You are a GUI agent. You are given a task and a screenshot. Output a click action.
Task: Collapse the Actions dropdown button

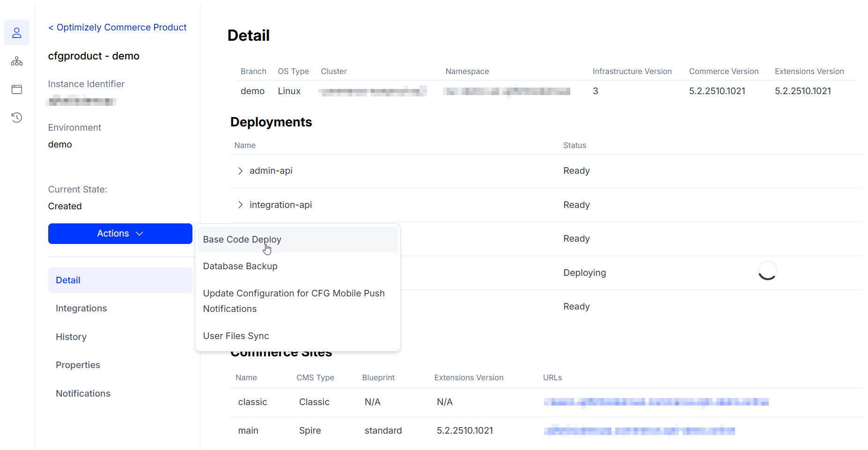click(x=120, y=234)
